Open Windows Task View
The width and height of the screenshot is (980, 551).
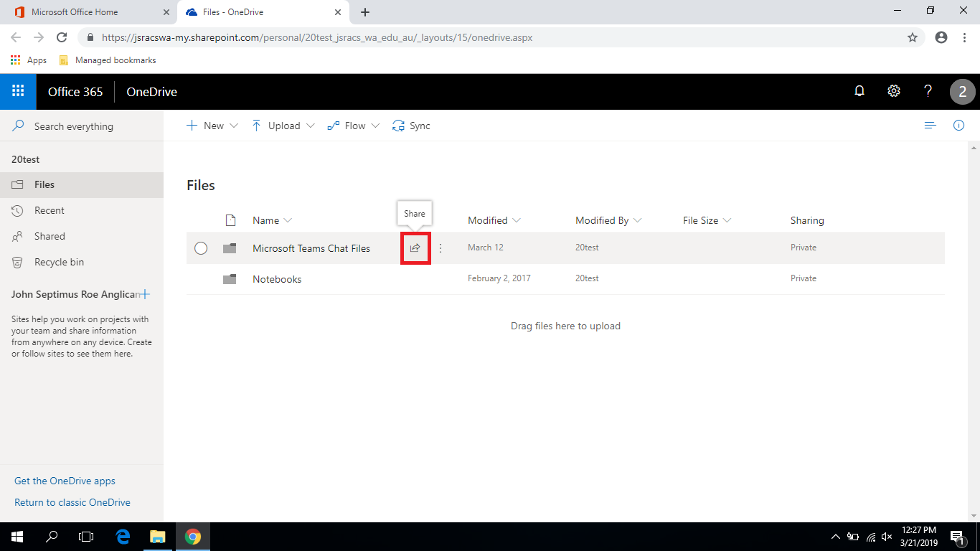click(x=86, y=537)
